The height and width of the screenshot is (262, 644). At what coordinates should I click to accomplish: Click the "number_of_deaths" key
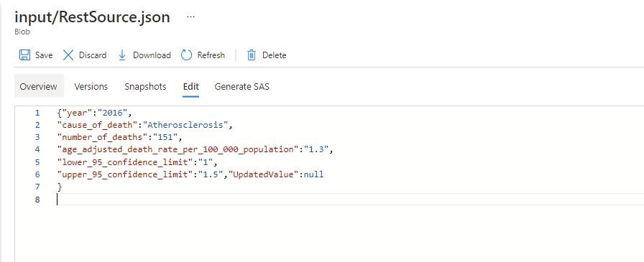[x=103, y=137]
